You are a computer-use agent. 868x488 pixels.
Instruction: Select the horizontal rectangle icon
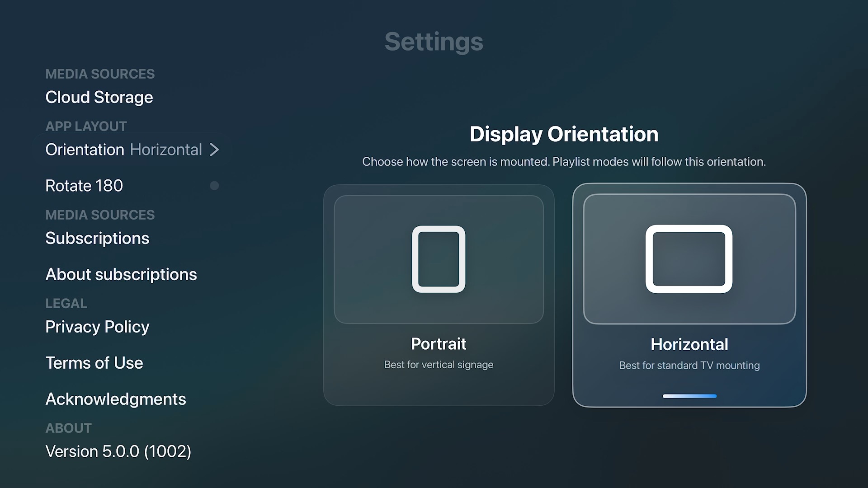click(x=689, y=259)
